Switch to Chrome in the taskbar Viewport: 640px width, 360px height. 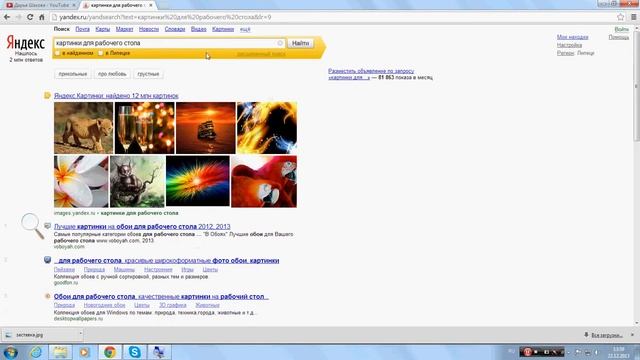click(109, 352)
